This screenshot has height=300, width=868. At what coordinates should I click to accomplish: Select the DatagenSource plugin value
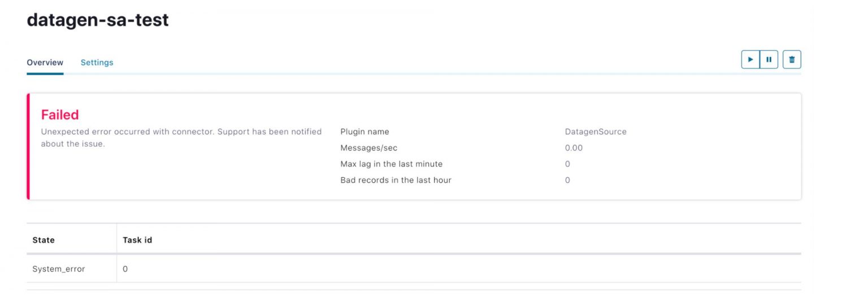tap(596, 132)
